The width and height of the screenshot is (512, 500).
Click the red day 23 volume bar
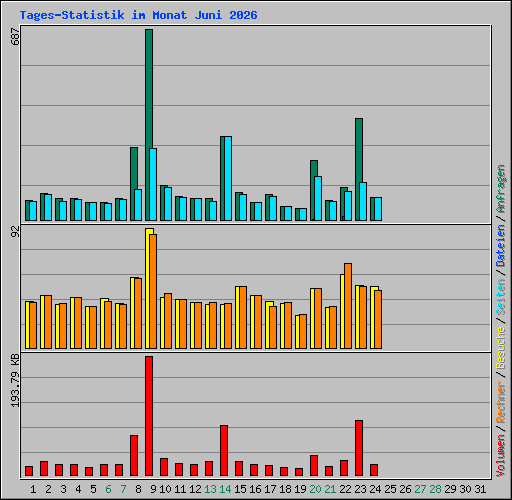tap(359, 448)
